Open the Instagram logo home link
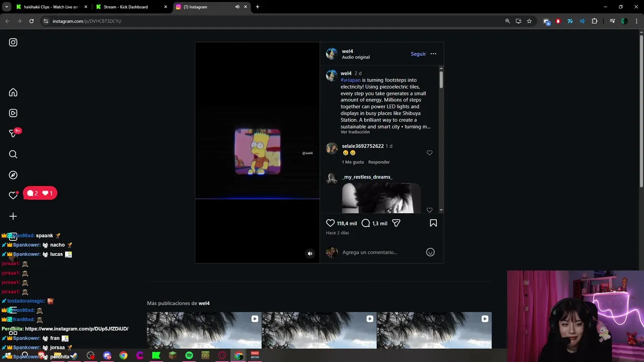 pyautogui.click(x=13, y=43)
